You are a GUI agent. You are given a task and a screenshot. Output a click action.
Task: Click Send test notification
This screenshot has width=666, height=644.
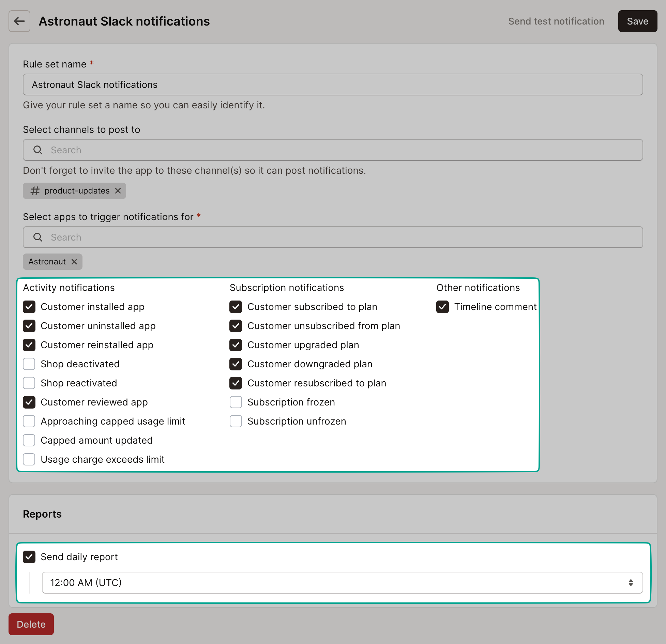click(556, 21)
